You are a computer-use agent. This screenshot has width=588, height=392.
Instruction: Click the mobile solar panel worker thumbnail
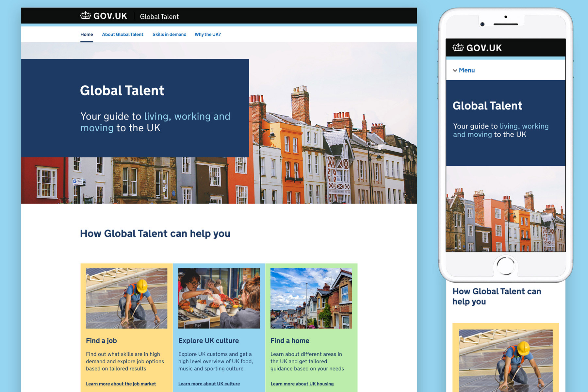click(506, 361)
